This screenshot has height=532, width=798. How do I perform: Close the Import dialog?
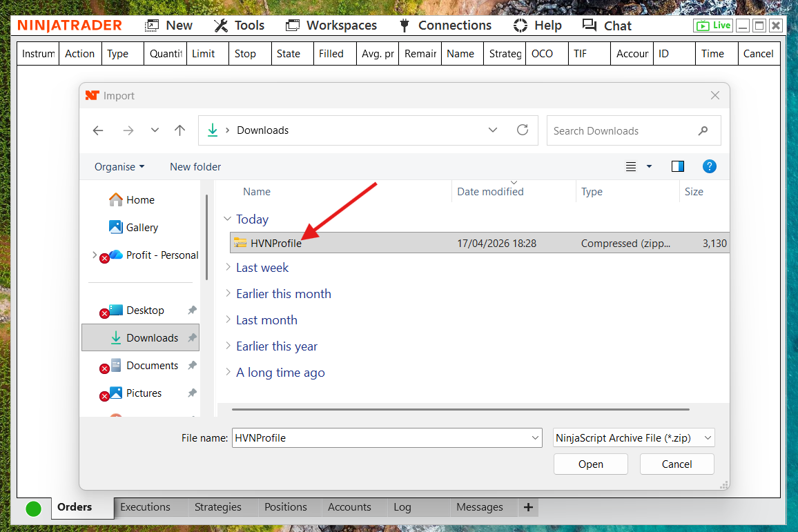click(715, 96)
